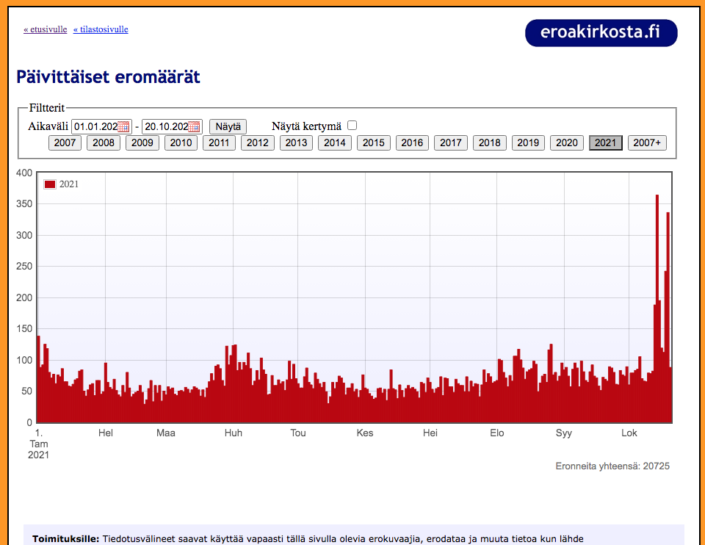Click the Hel month axis label
Viewport: 705px width, 545px height.
pos(106,433)
